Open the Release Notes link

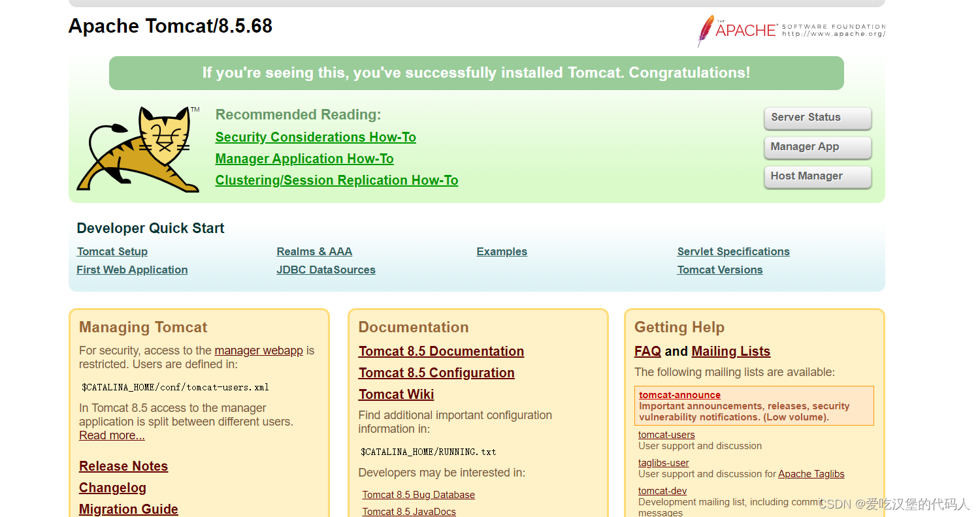[123, 466]
